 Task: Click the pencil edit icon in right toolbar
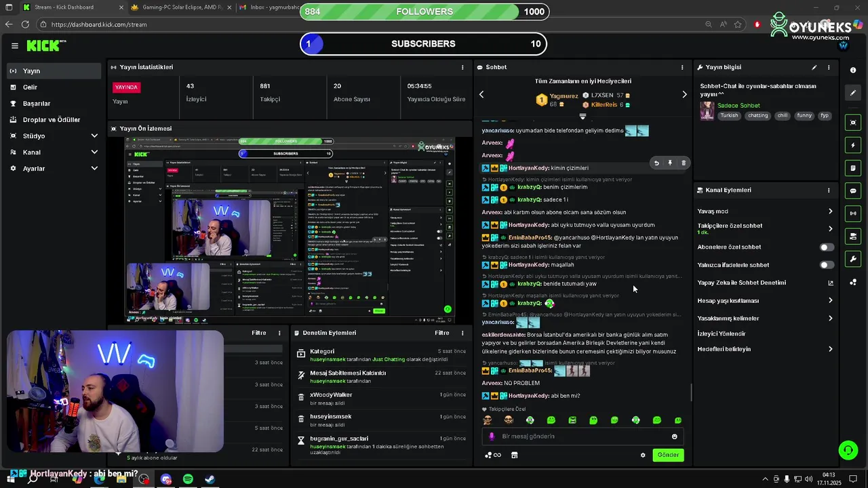(x=853, y=93)
